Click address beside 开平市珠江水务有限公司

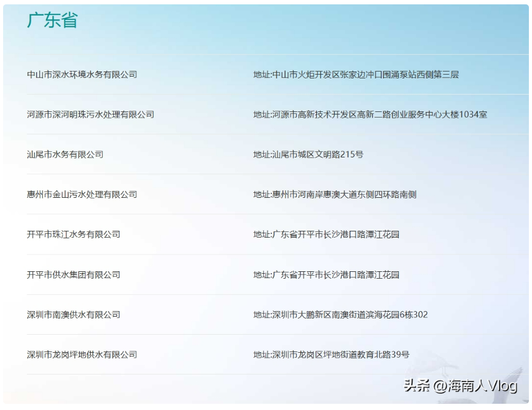(x=326, y=235)
